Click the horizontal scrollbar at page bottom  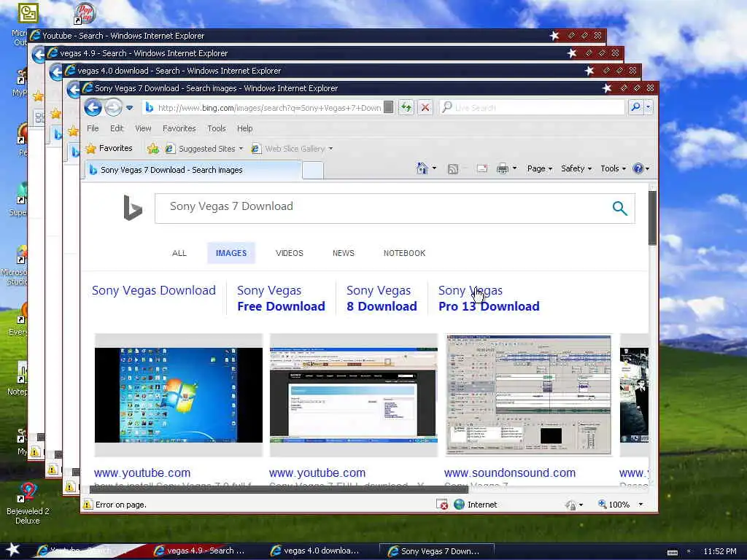pyautogui.click(x=279, y=489)
